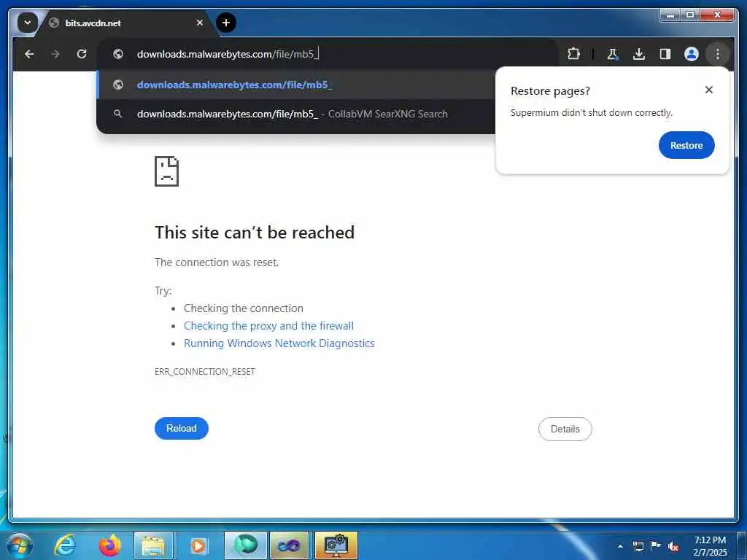Open the infinity-logo app on the taskbar
The image size is (747, 560).
(289, 545)
